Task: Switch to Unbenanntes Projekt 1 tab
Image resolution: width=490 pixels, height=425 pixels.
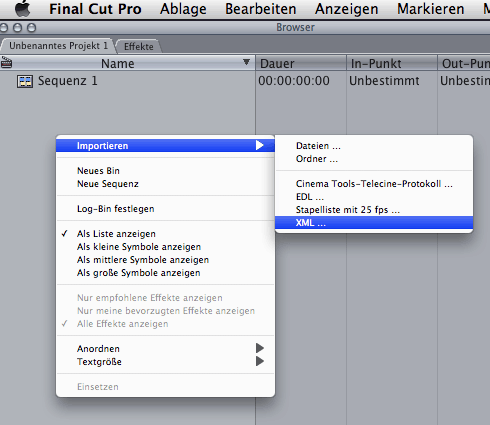Action: pos(58,46)
